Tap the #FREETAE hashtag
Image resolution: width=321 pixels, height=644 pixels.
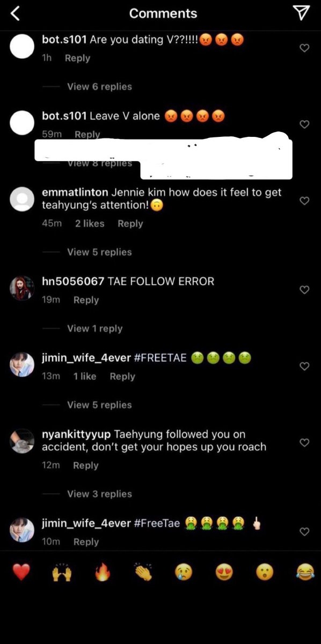(160, 358)
